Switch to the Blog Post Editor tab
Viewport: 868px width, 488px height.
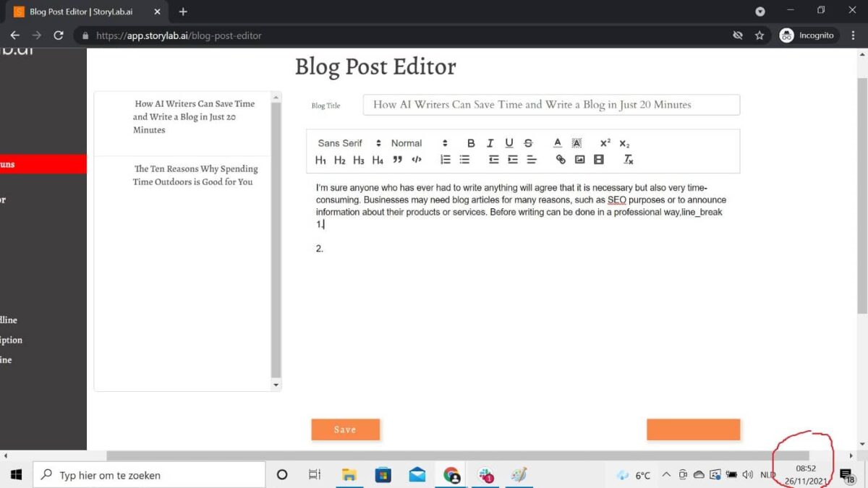(83, 11)
